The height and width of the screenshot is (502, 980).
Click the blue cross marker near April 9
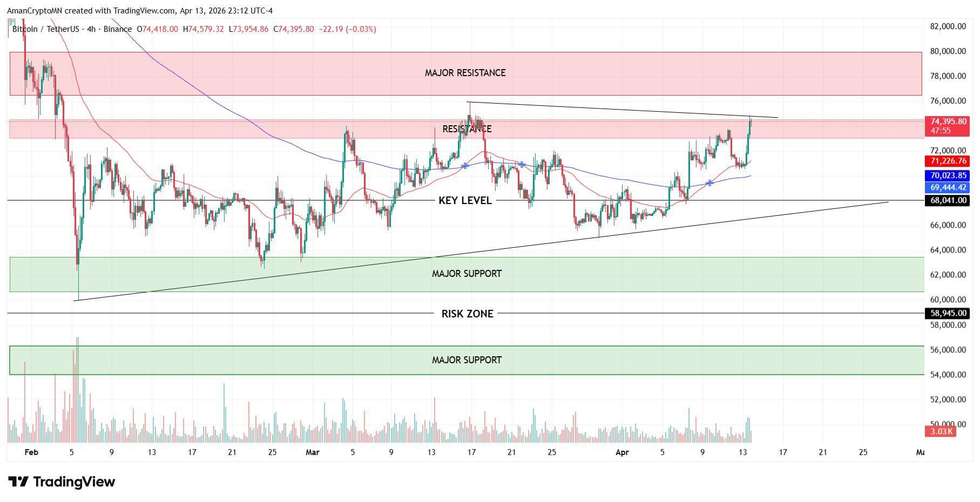click(709, 184)
